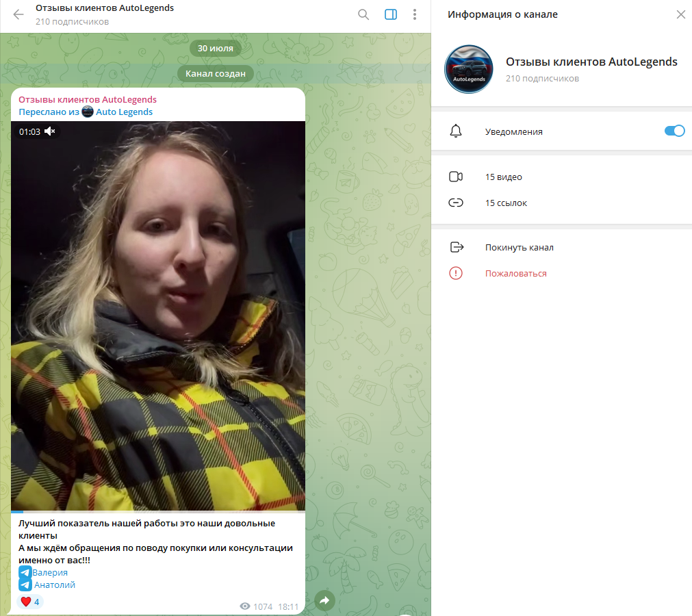Click the 210 подписчиков text in info panel

(x=542, y=79)
